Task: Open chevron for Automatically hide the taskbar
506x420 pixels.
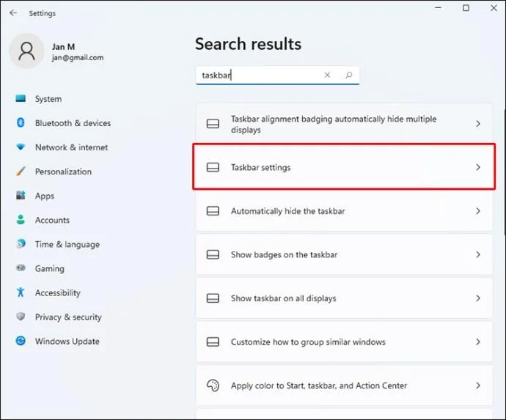Action: (478, 211)
